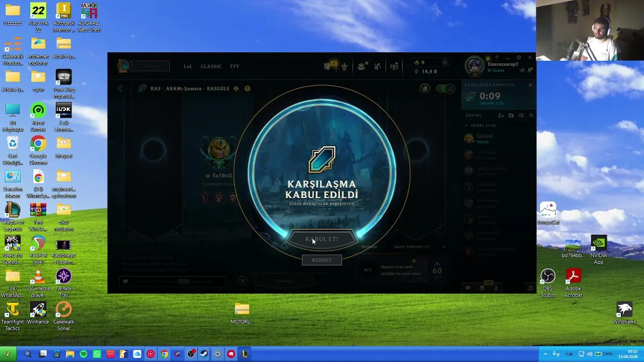
Task: Open friends list view options icon
Action: [x=521, y=116]
